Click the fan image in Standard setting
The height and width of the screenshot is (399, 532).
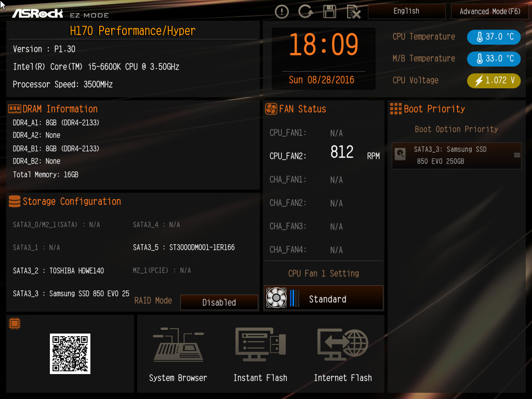(x=276, y=298)
